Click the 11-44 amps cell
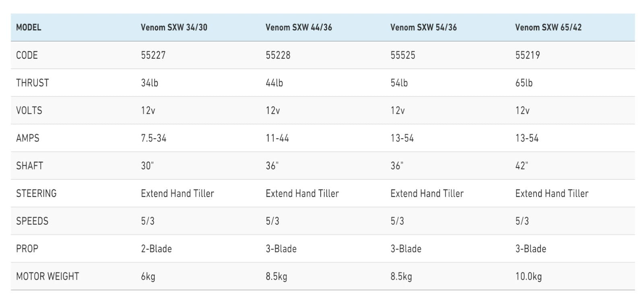Screen dimensions: 644x303 277,138
